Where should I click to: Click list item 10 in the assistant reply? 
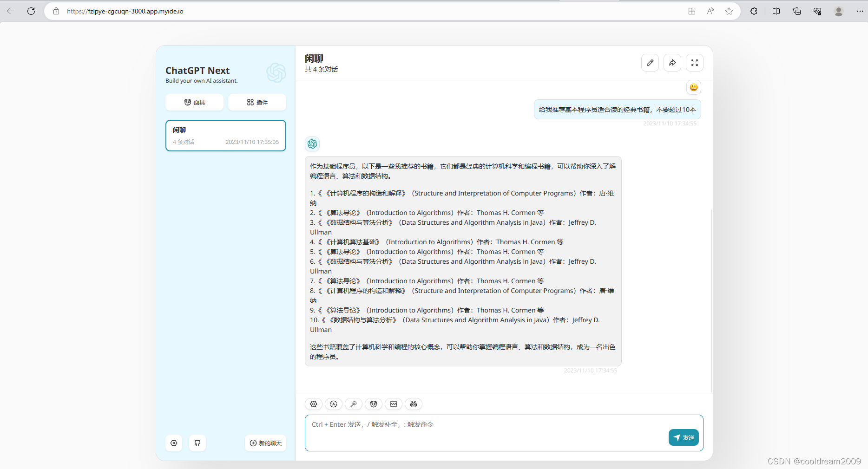click(x=455, y=325)
